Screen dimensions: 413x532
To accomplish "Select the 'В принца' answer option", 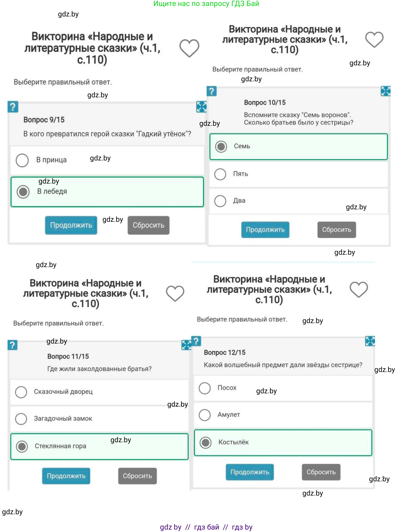I will tap(22, 160).
